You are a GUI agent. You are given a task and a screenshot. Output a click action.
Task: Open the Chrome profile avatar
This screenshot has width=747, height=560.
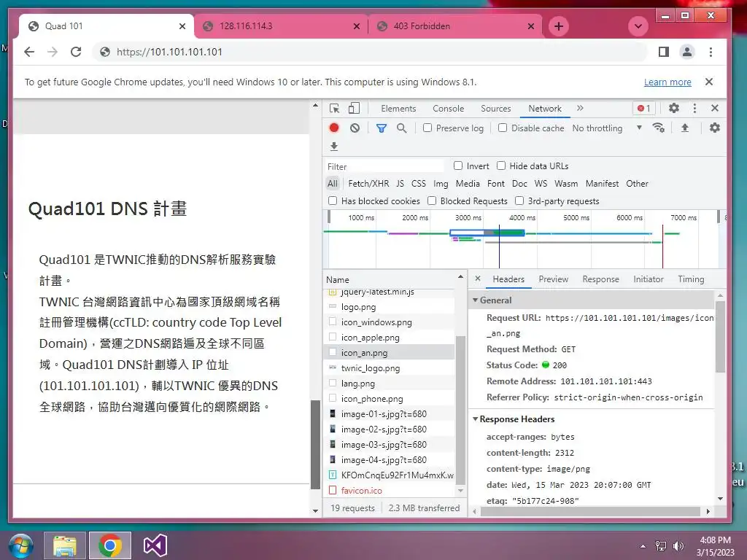[x=687, y=52]
